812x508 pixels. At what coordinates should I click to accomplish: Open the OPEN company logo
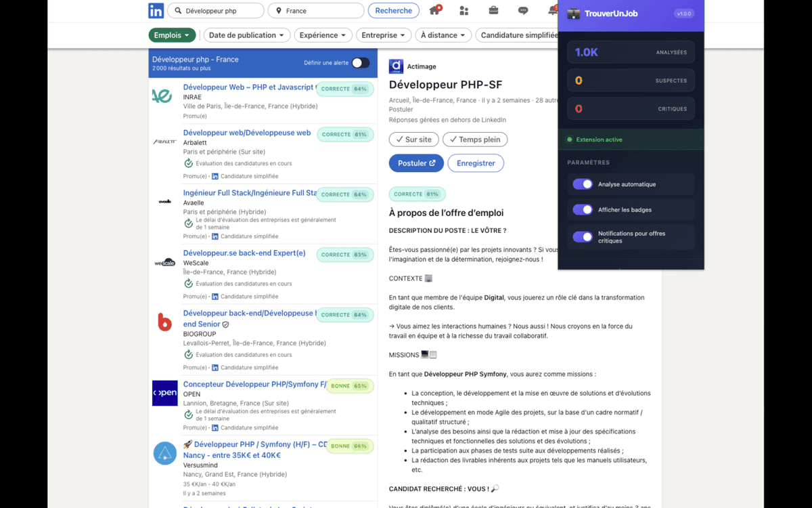click(x=164, y=393)
